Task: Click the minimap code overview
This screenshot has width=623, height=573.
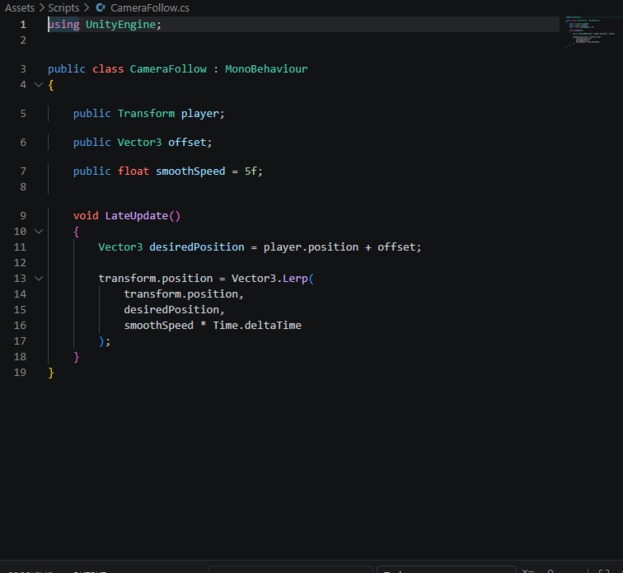Action: [588, 32]
